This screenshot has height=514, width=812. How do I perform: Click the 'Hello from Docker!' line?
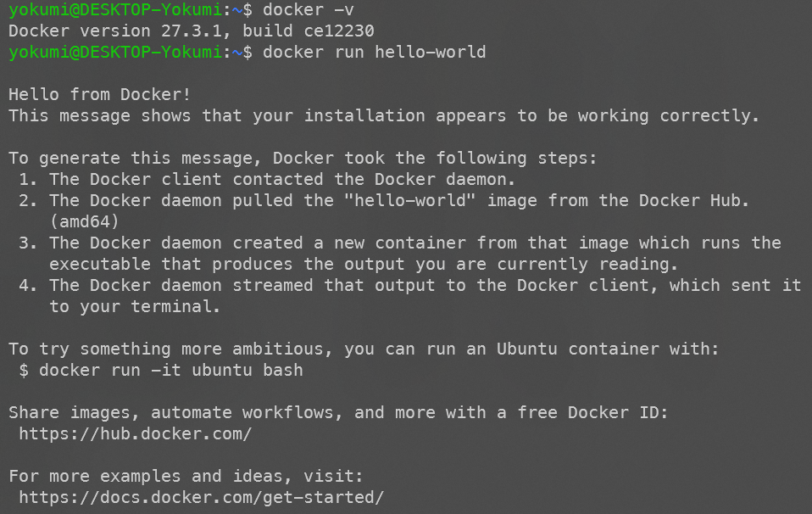pyautogui.click(x=99, y=95)
